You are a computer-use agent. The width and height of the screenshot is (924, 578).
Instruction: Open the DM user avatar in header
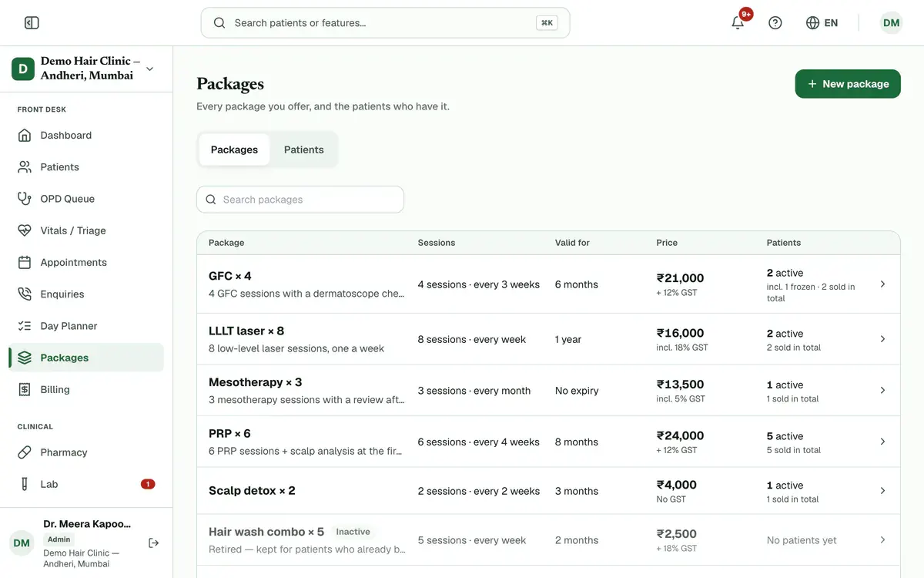click(891, 23)
